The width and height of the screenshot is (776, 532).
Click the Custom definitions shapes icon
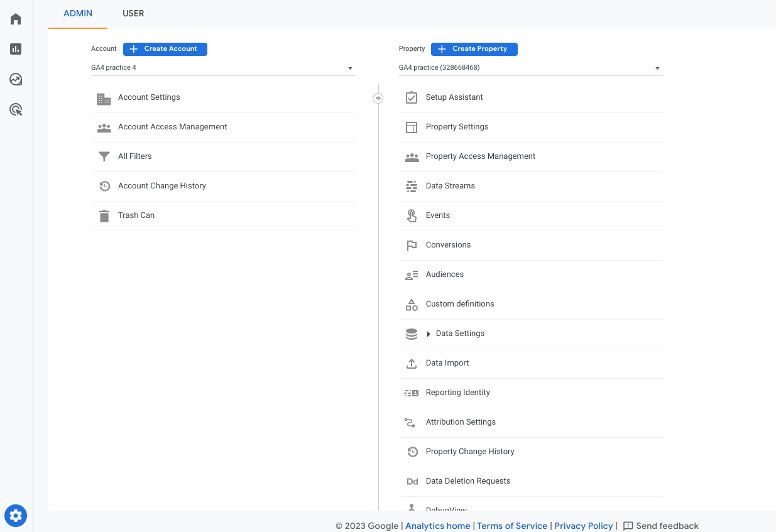click(412, 305)
